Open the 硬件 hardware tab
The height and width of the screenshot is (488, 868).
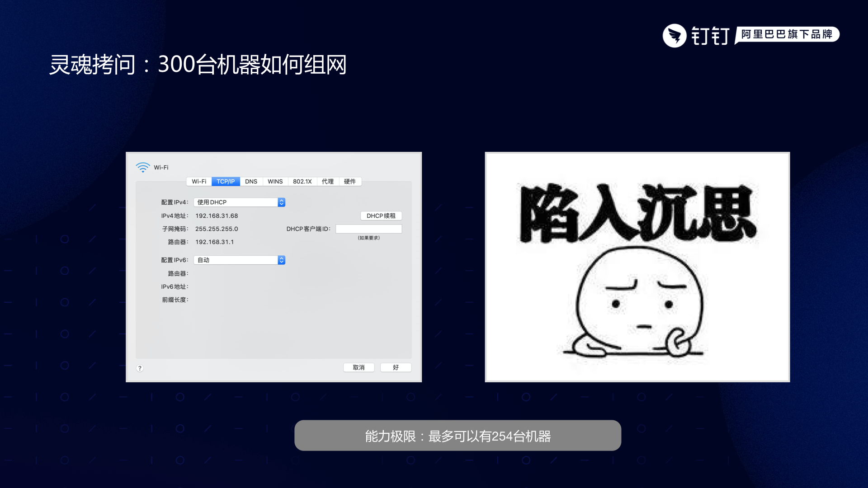click(350, 182)
